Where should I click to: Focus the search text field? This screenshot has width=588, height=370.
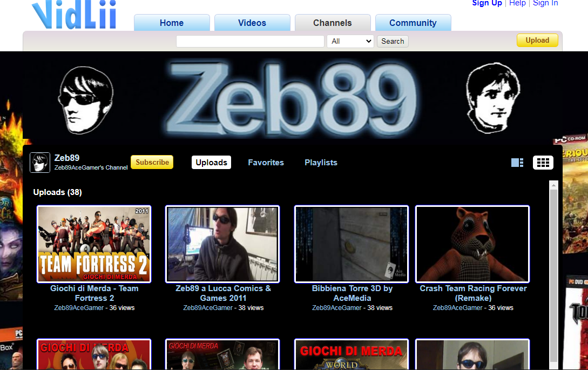click(250, 41)
